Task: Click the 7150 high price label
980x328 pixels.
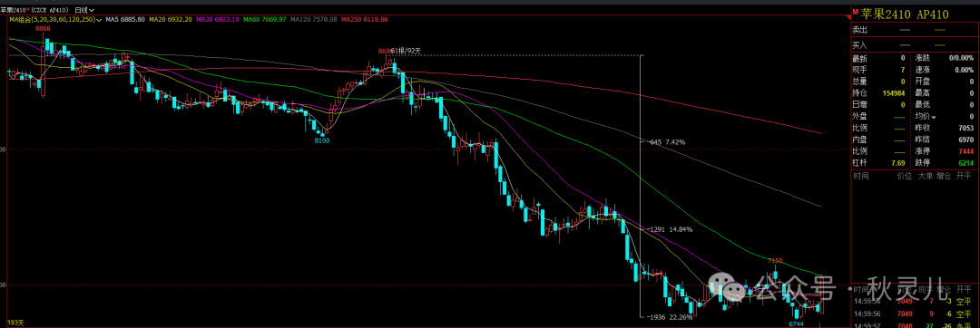Action: pos(775,260)
